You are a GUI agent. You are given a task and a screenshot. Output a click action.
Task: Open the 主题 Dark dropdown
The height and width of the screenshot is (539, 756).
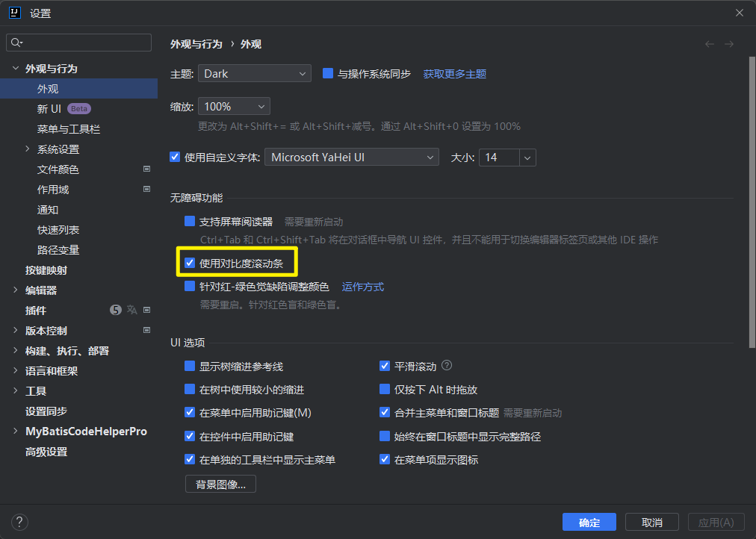point(254,74)
